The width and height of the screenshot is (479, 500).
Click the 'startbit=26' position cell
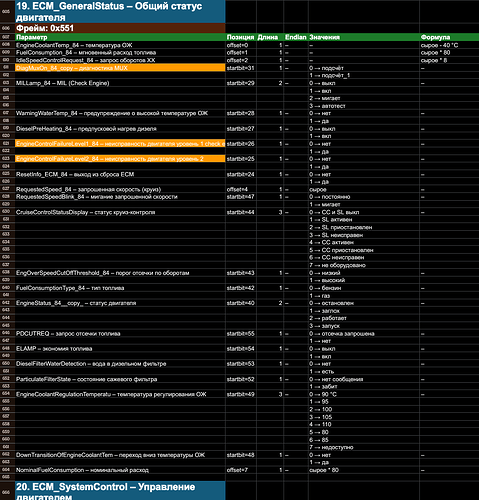tap(241, 144)
